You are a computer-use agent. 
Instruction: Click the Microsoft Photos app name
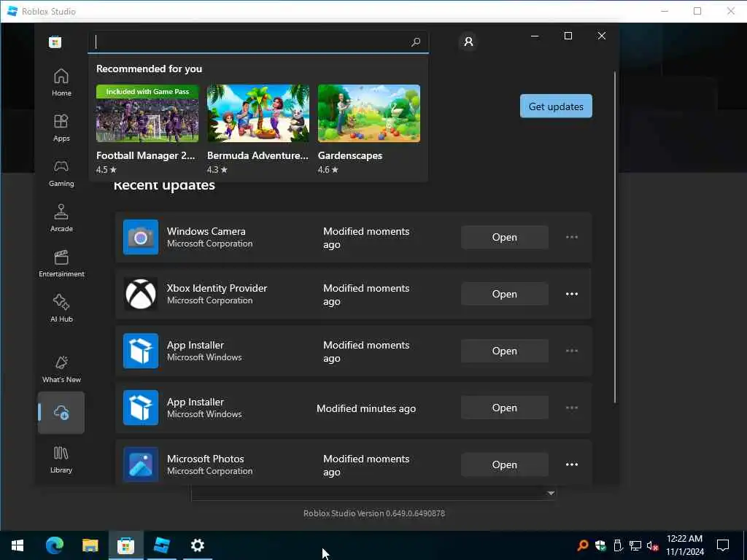pos(205,459)
